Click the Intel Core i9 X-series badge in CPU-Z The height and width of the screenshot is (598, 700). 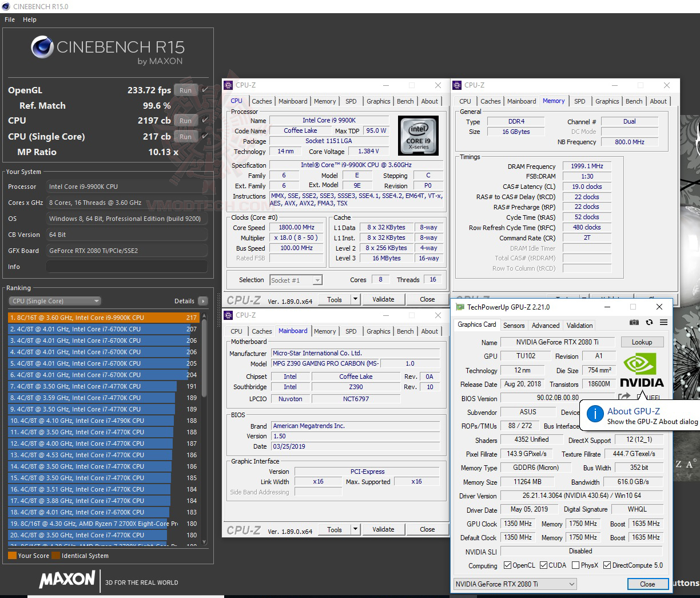(418, 136)
